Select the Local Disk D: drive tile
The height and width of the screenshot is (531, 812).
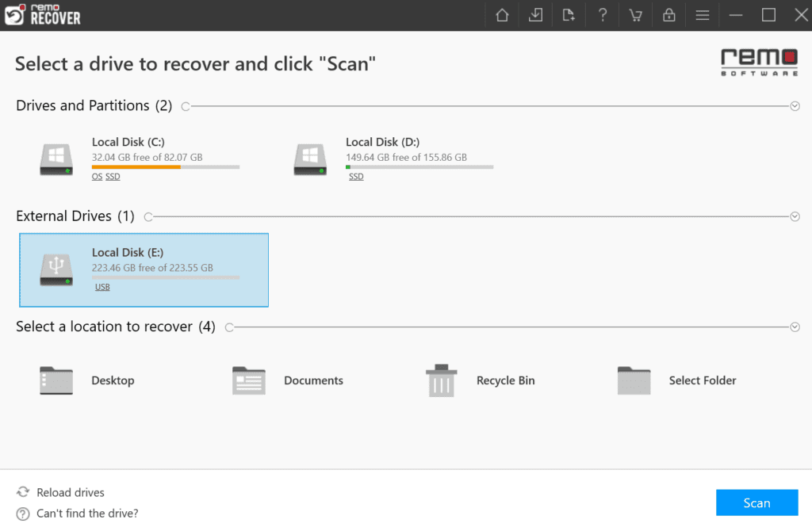(396, 157)
